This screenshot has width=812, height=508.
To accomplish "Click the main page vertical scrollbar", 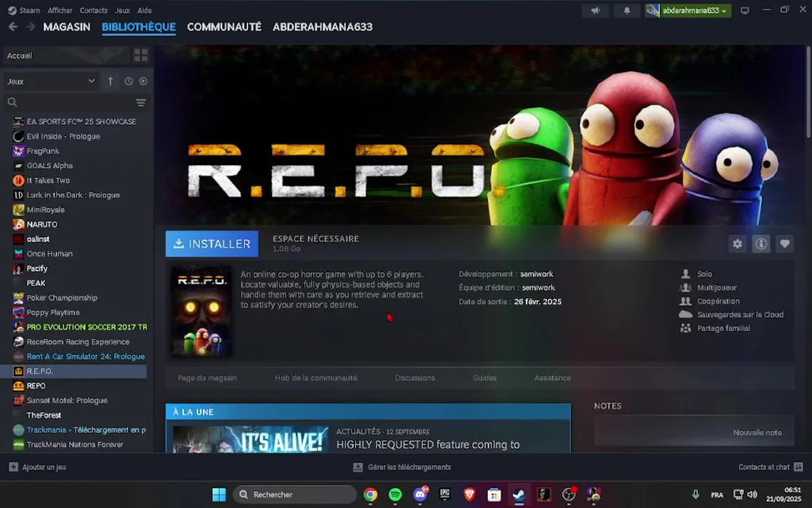I will coord(808,91).
